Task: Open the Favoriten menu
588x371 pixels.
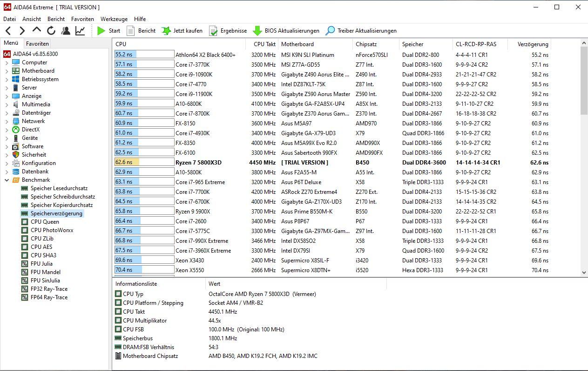Action: coord(82,19)
